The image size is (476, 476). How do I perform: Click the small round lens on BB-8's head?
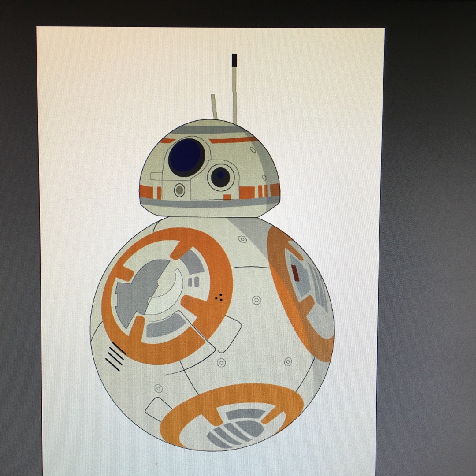click(x=221, y=177)
